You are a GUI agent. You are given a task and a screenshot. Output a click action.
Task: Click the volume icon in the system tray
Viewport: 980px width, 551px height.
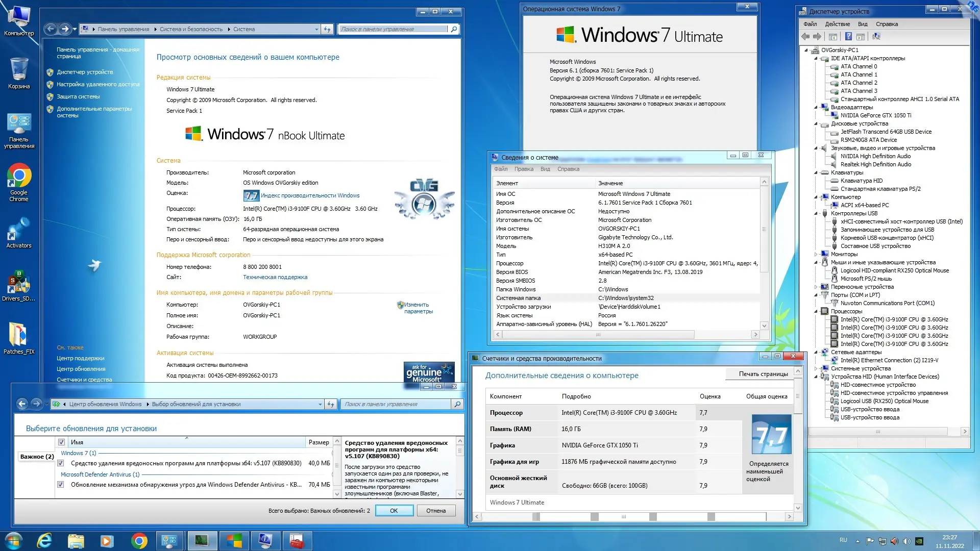coord(906,541)
